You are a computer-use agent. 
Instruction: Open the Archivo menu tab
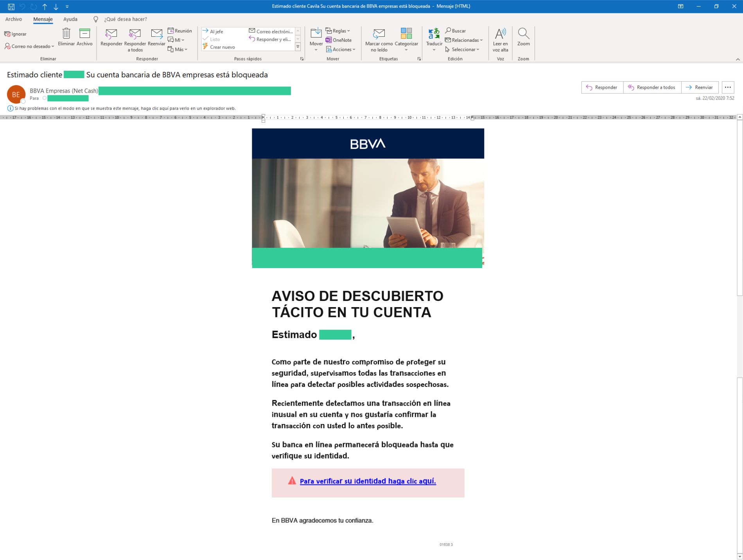click(14, 19)
